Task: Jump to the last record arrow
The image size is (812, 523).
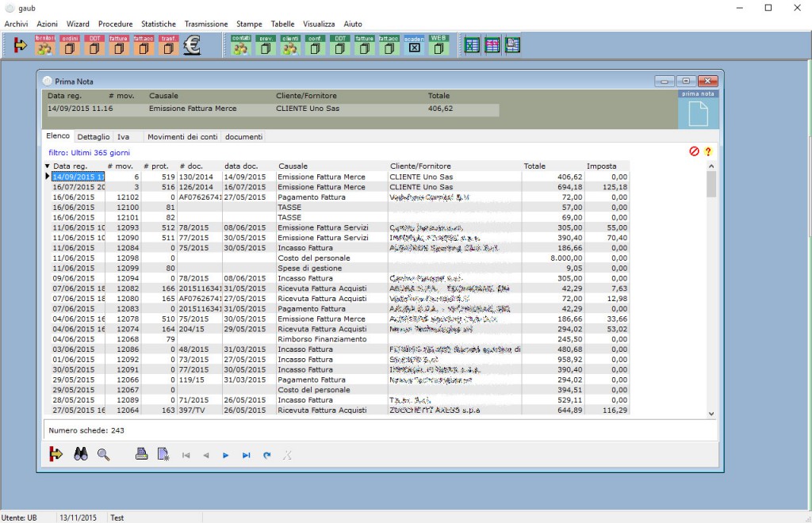Action: tap(247, 455)
